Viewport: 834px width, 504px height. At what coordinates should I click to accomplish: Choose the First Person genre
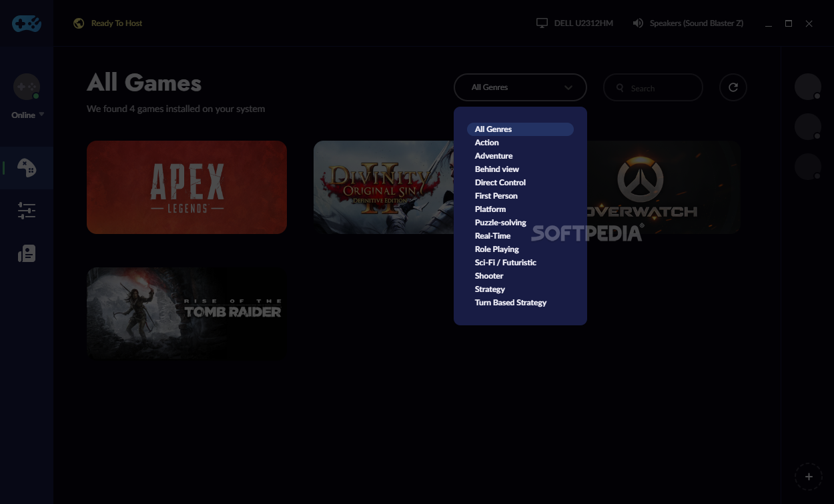coord(496,196)
